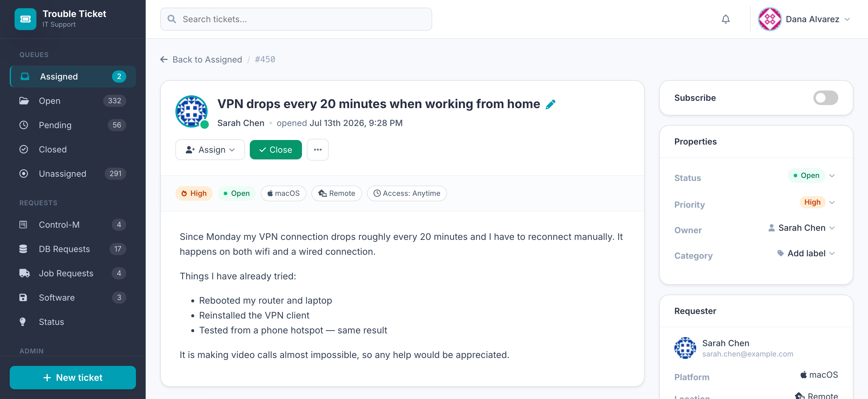The height and width of the screenshot is (399, 868).
Task: Click the tag icon next to Add label
Action: coord(780,253)
